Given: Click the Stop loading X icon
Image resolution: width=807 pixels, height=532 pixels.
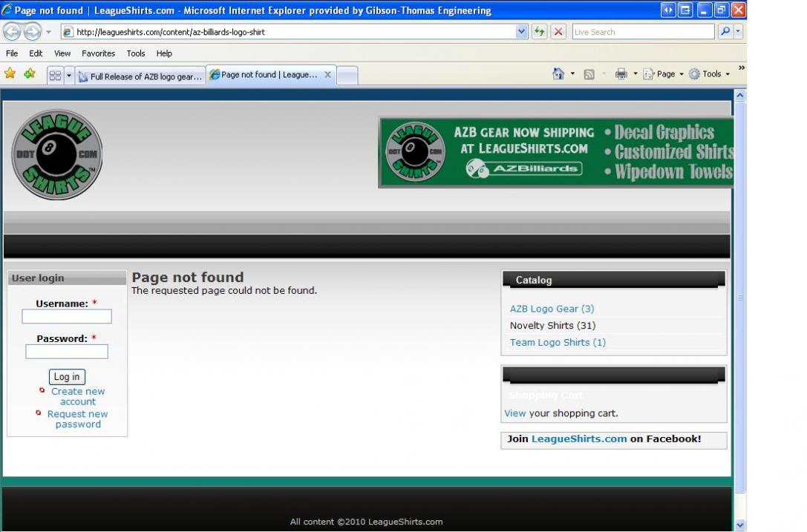Looking at the screenshot, I should click(x=558, y=32).
